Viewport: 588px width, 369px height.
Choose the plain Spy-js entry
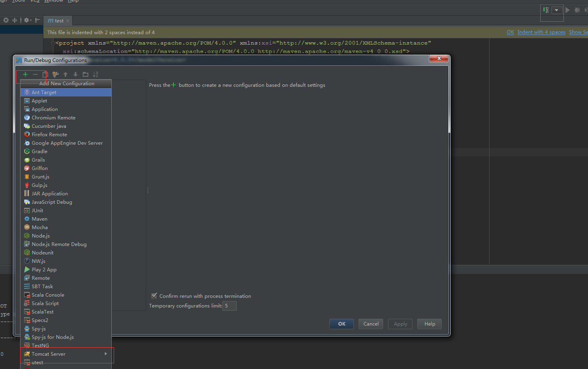pyautogui.click(x=66, y=329)
